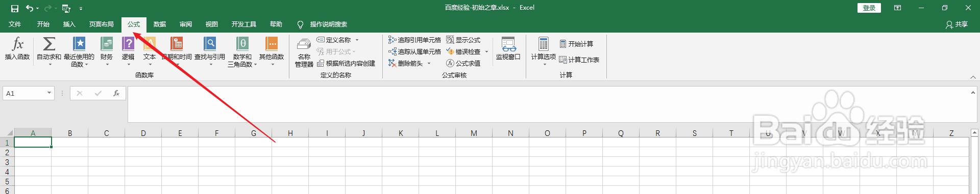Switch to the Developer (开发工具) tab
The height and width of the screenshot is (194, 980).
(244, 24)
